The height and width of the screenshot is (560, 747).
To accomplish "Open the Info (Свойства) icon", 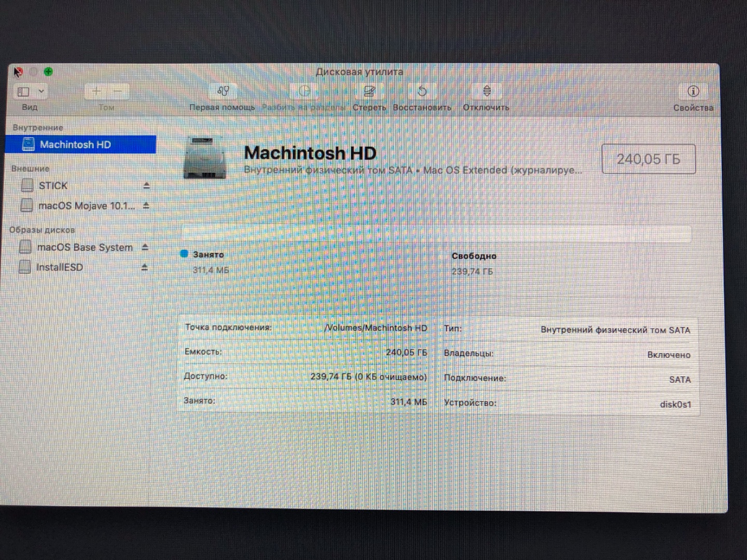I will click(693, 91).
